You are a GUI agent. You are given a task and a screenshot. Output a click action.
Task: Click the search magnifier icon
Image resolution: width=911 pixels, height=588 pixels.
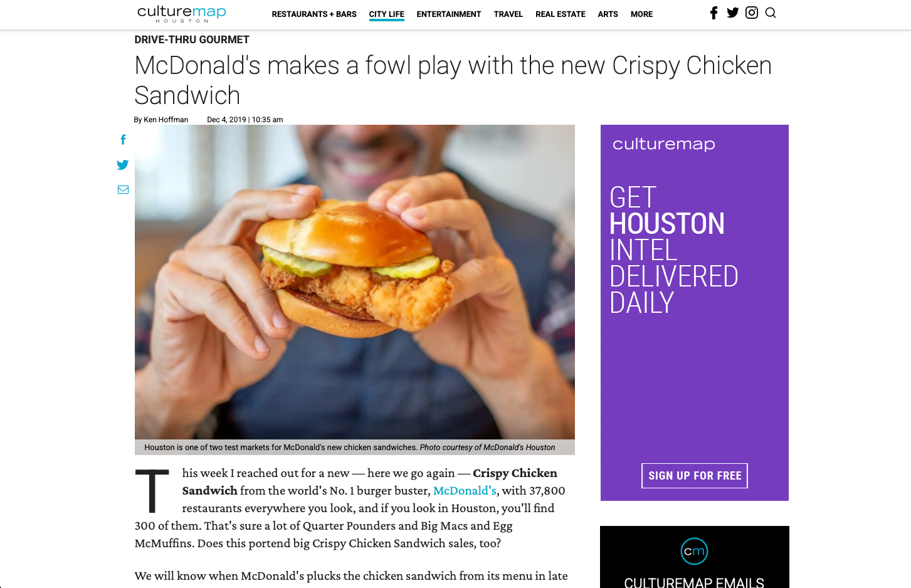771,13
